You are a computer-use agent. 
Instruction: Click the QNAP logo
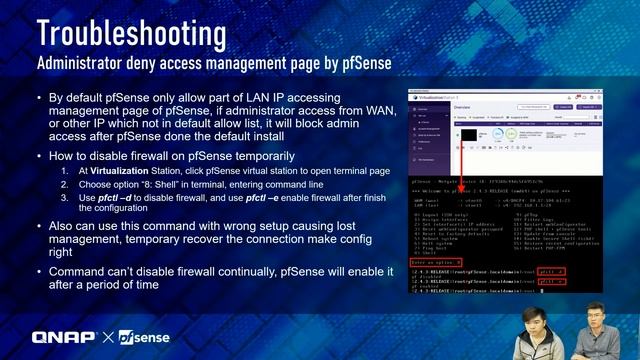[x=64, y=337]
